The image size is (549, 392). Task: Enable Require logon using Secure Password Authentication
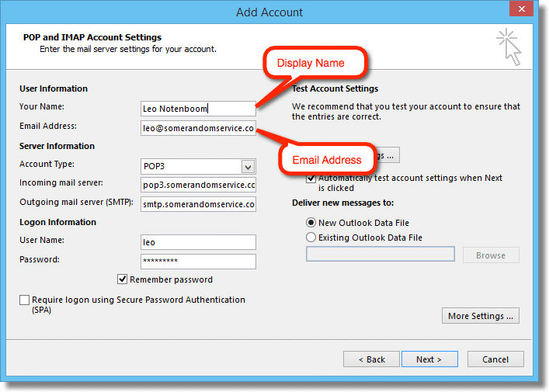point(25,300)
